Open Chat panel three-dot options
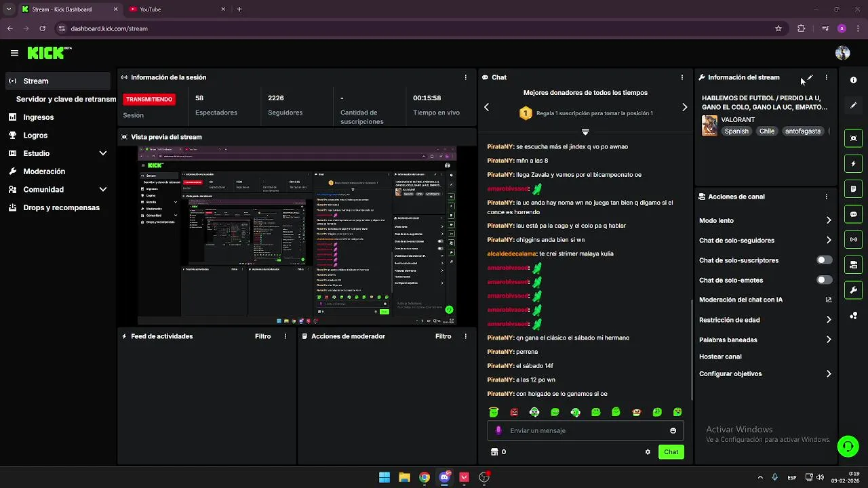This screenshot has height=488, width=868. click(x=682, y=77)
